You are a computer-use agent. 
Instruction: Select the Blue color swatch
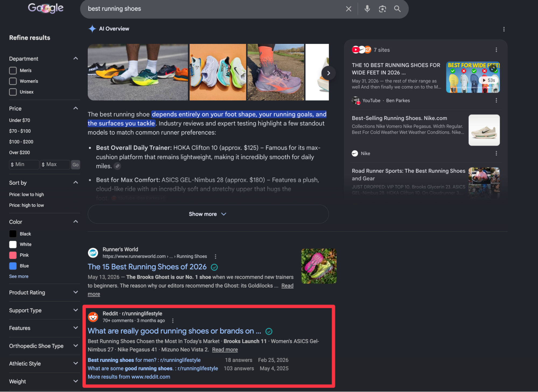13,266
